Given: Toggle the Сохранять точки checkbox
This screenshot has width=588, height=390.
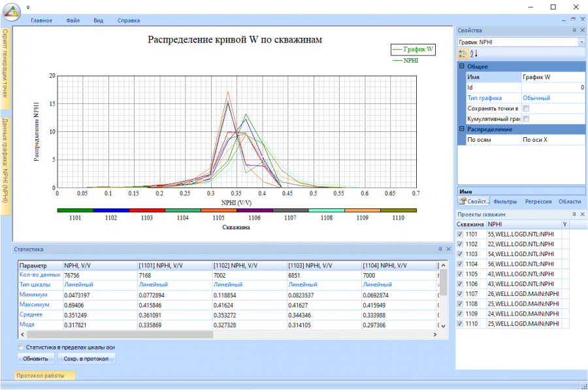Looking at the screenshot, I should pyautogui.click(x=526, y=108).
